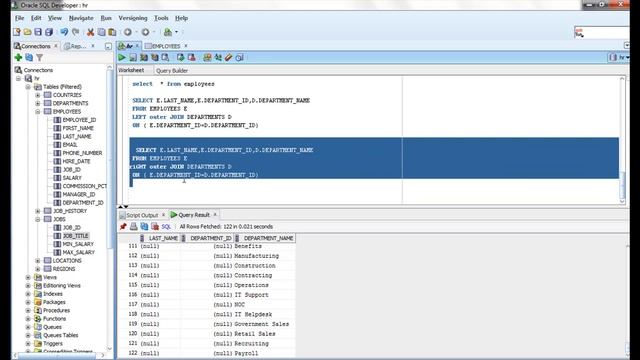Click Run Script icon in worksheet toolbar
Viewport: 640px width, 360px height.
click(133, 58)
